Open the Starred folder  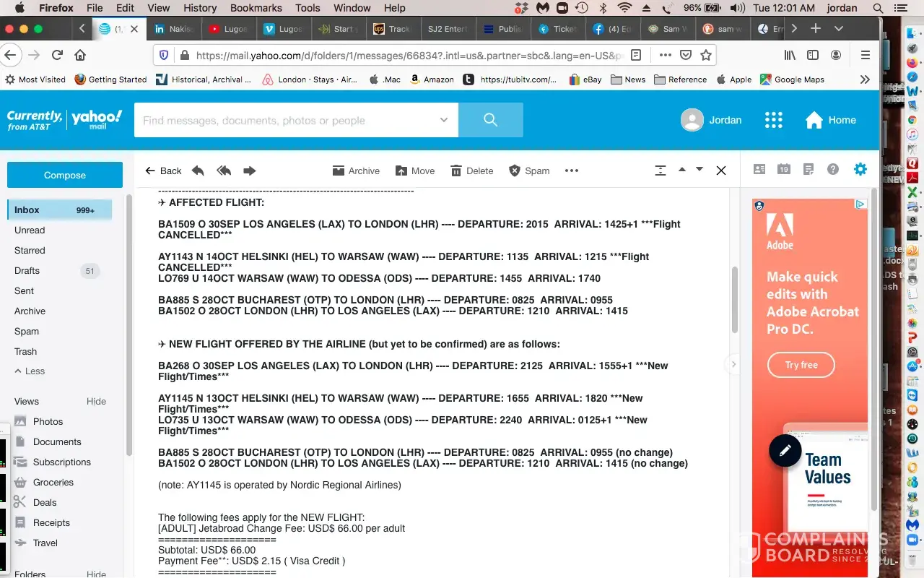[x=30, y=250]
